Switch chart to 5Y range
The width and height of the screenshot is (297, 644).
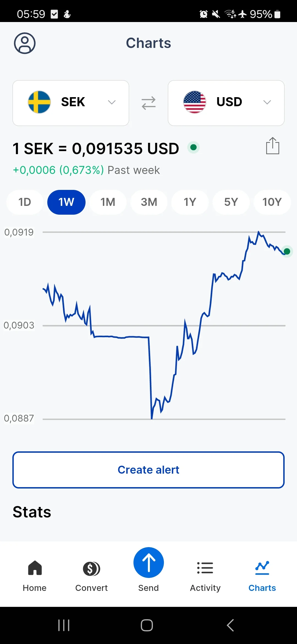pos(231,202)
